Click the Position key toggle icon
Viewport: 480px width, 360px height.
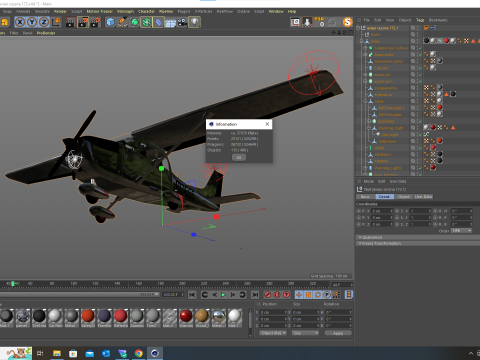299,295
